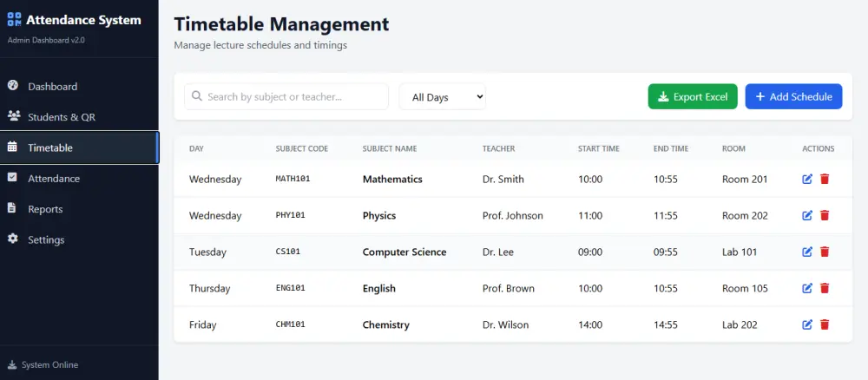868x380 pixels.
Task: Click the Attendance System QR logo icon
Action: tap(15, 21)
